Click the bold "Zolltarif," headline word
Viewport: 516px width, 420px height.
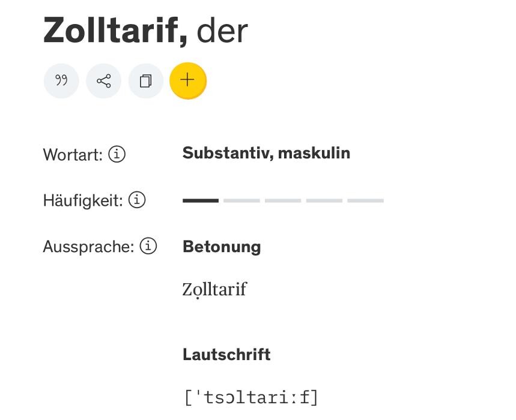coord(115,30)
